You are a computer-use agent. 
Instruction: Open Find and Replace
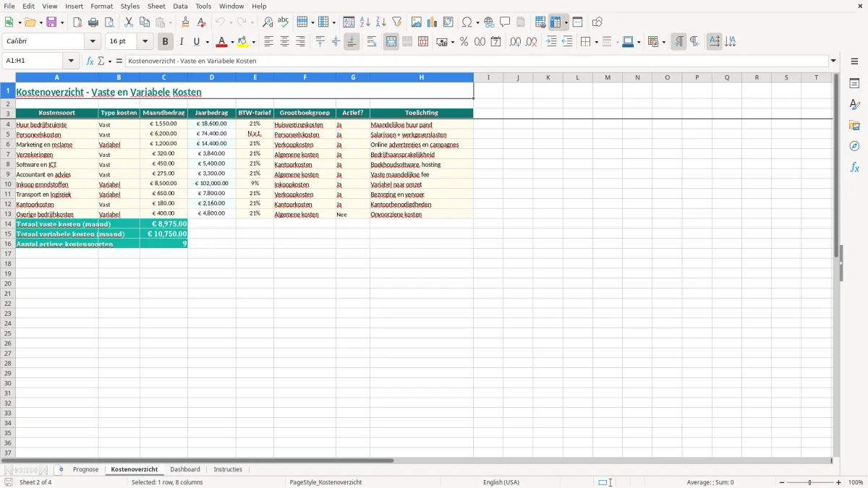pos(268,22)
